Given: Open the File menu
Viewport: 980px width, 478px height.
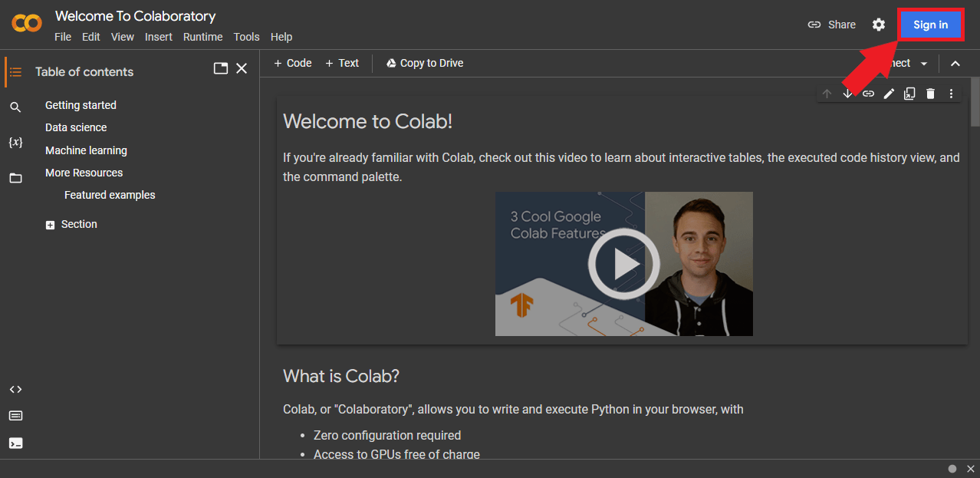Looking at the screenshot, I should (x=63, y=37).
